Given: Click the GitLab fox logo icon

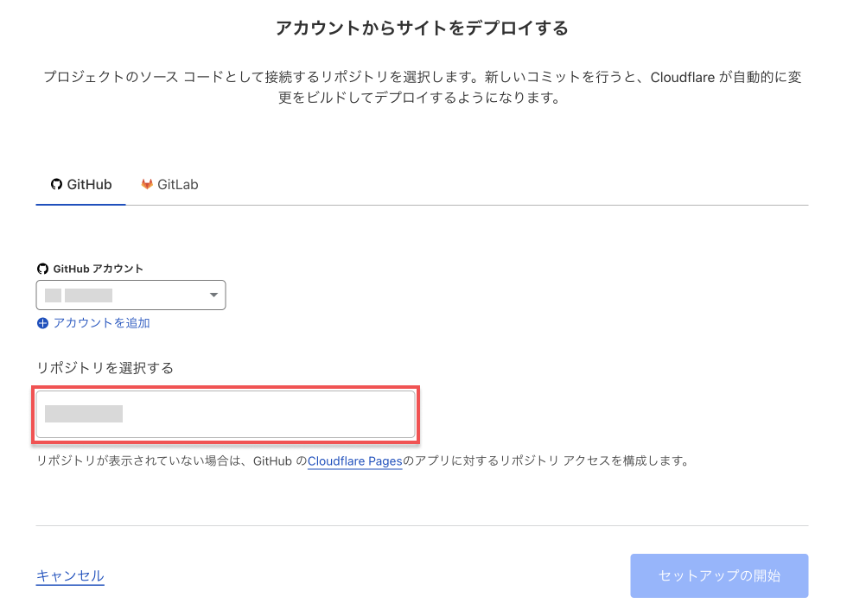Looking at the screenshot, I should coord(147,185).
